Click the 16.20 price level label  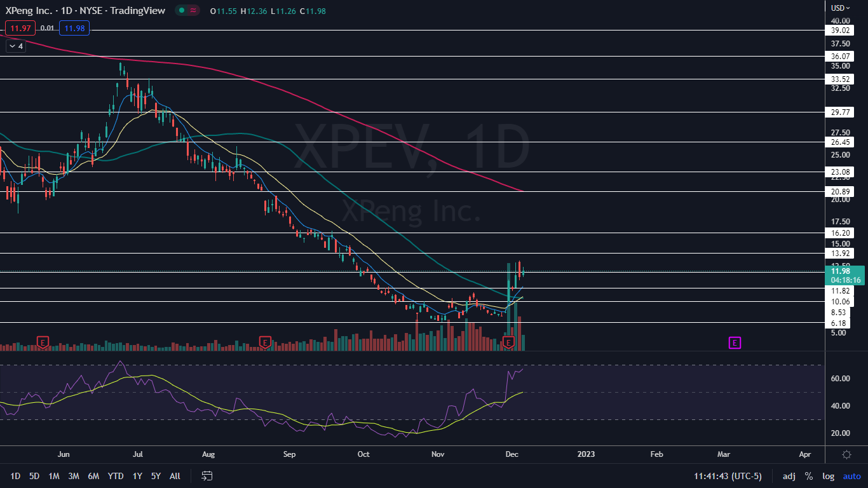(x=841, y=233)
